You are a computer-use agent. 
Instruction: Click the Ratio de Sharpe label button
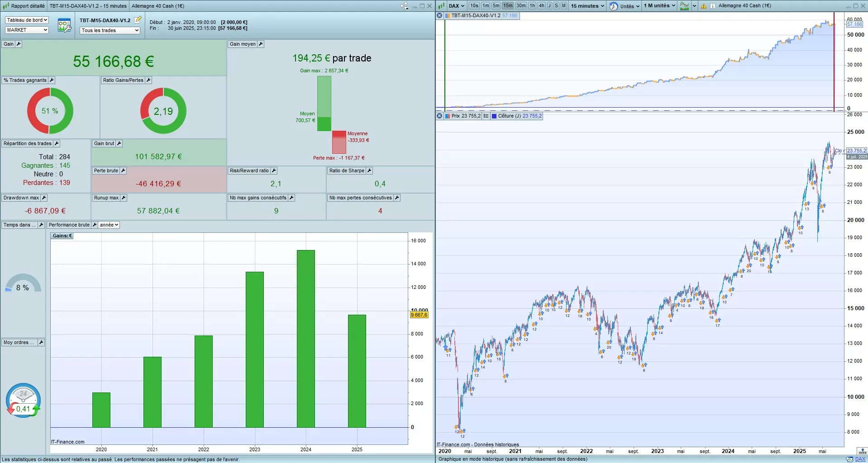[x=347, y=170]
